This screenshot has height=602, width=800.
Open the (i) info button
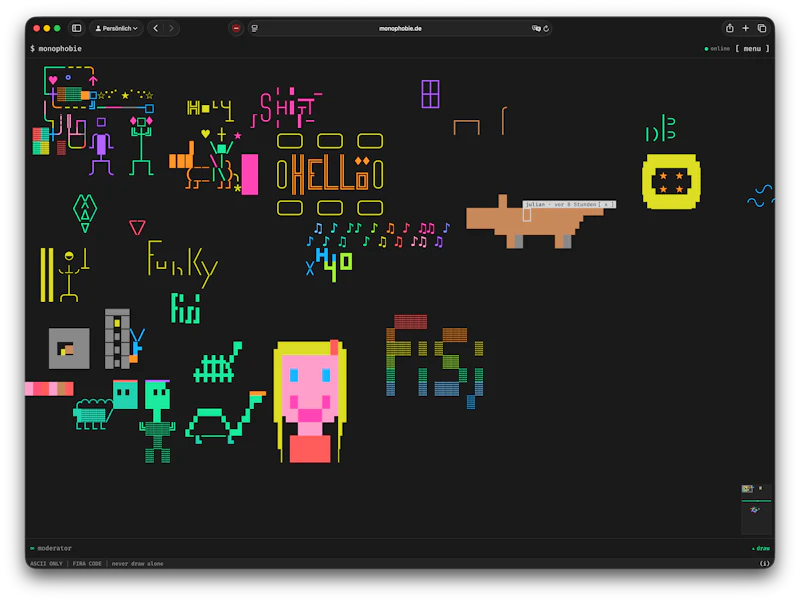pos(764,563)
